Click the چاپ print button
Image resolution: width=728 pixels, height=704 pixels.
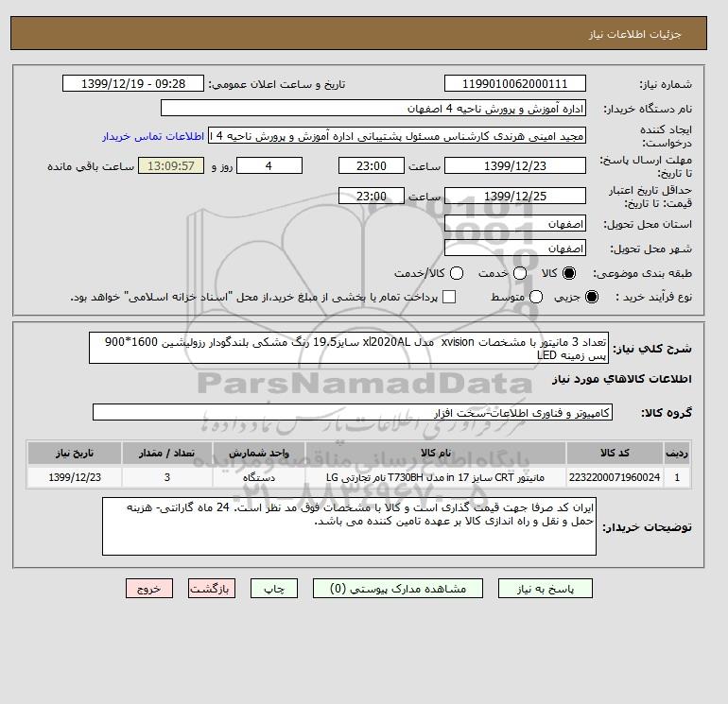(x=274, y=589)
